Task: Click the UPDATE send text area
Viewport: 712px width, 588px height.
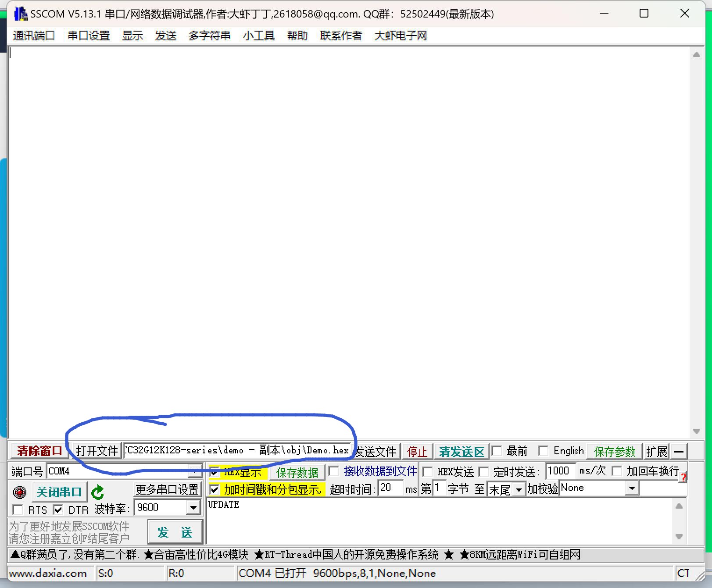Action: [440, 521]
